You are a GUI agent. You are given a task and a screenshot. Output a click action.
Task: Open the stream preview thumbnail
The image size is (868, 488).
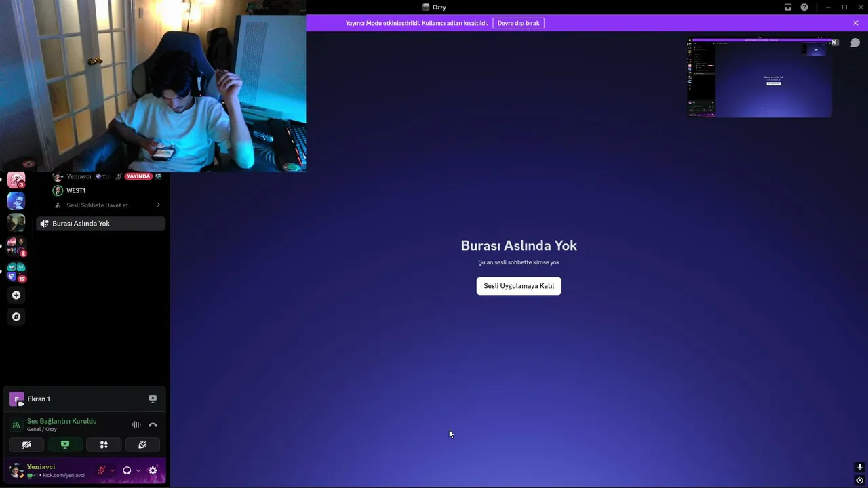760,78
